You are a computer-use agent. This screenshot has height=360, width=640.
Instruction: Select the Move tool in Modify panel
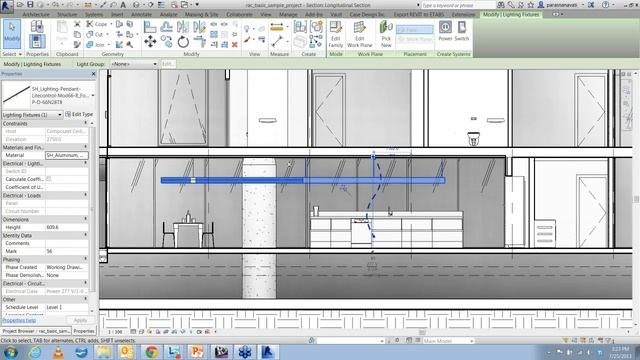(150, 41)
